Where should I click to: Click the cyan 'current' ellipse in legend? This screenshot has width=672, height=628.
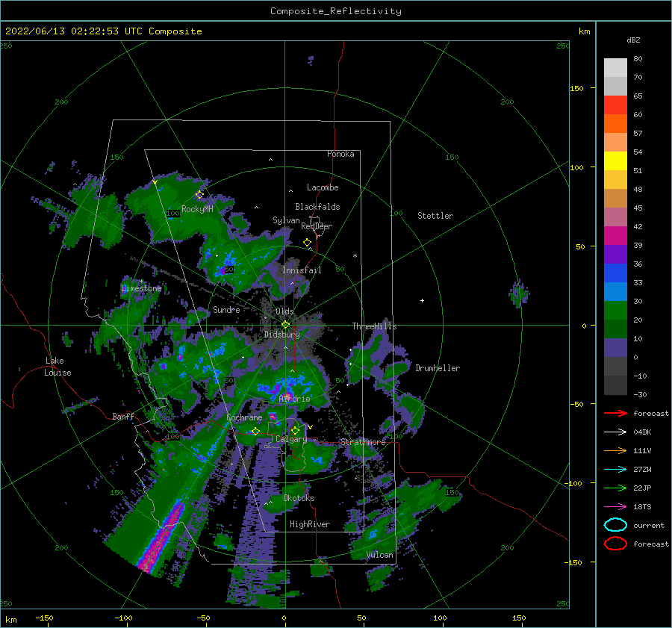coord(615,525)
